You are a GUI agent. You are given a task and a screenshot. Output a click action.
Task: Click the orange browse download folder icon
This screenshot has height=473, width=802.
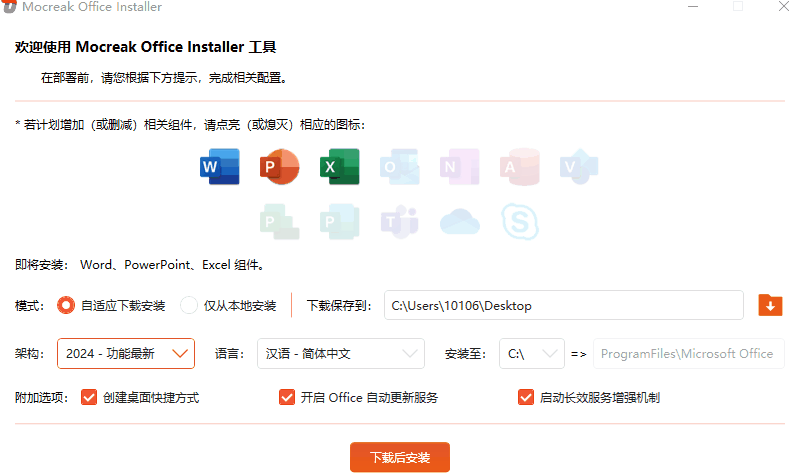(770, 305)
